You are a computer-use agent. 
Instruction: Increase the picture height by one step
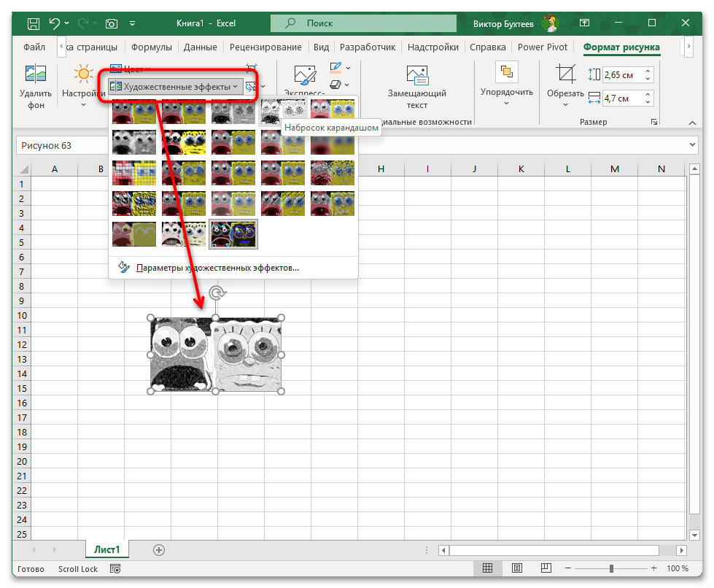[x=648, y=71]
